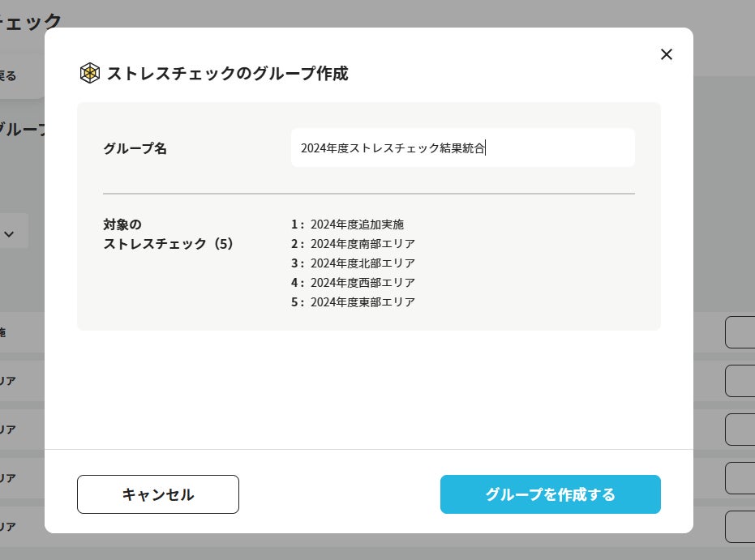
Task: Click the ストレスチェックのグループ作成 dialog title
Action: [228, 73]
